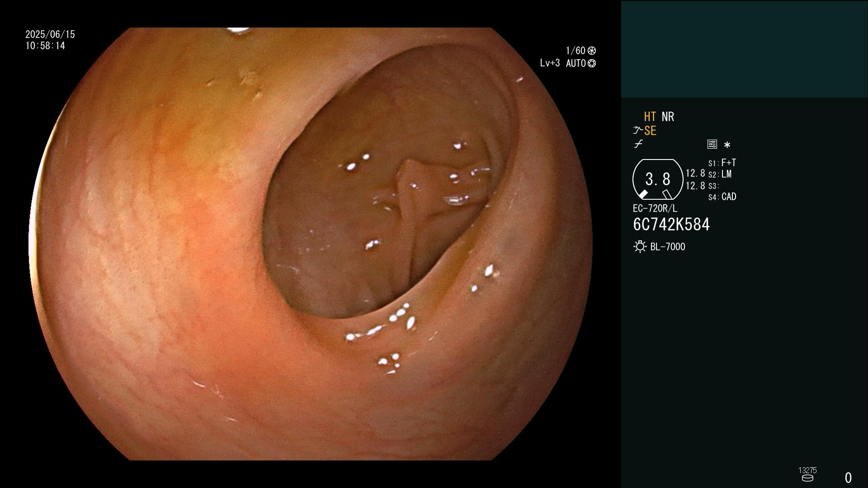
Task: Click the captured image counter 0
Action: 848,478
